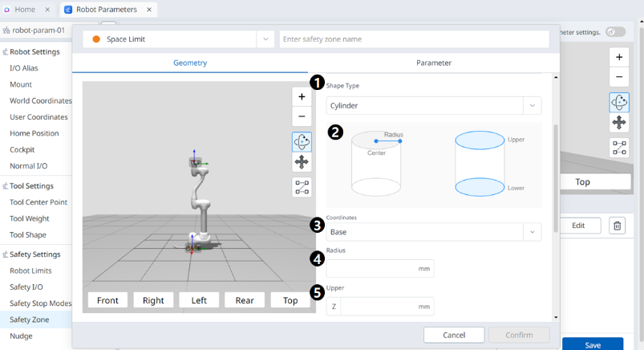The height and width of the screenshot is (350, 644).
Task: Click the Radius mm input field
Action: point(371,269)
